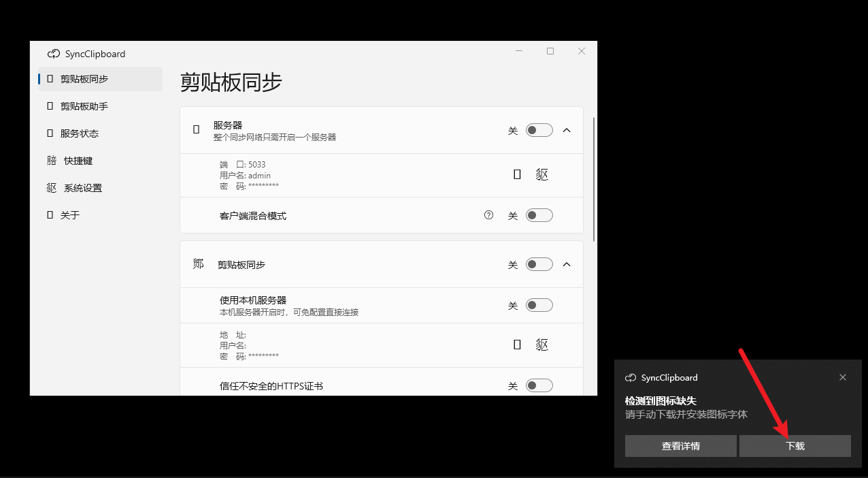Collapse the 服务器 section chevron
This screenshot has height=478, width=868.
567,129
